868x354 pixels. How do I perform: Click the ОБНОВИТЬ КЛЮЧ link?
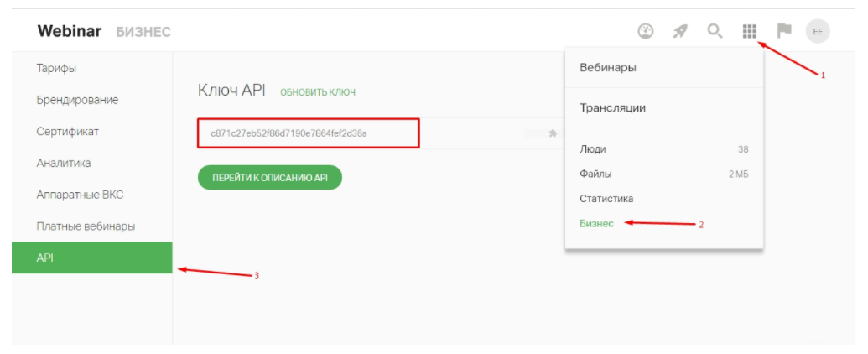[318, 91]
